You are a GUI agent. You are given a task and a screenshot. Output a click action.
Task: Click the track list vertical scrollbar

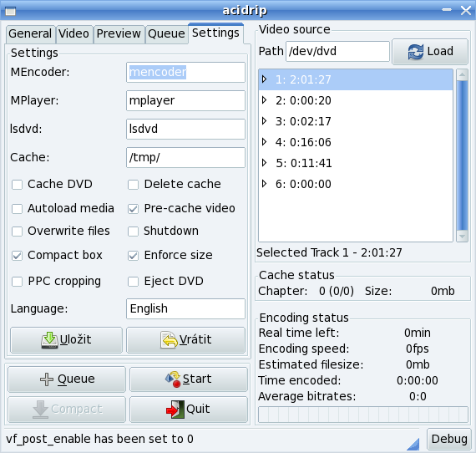462,155
